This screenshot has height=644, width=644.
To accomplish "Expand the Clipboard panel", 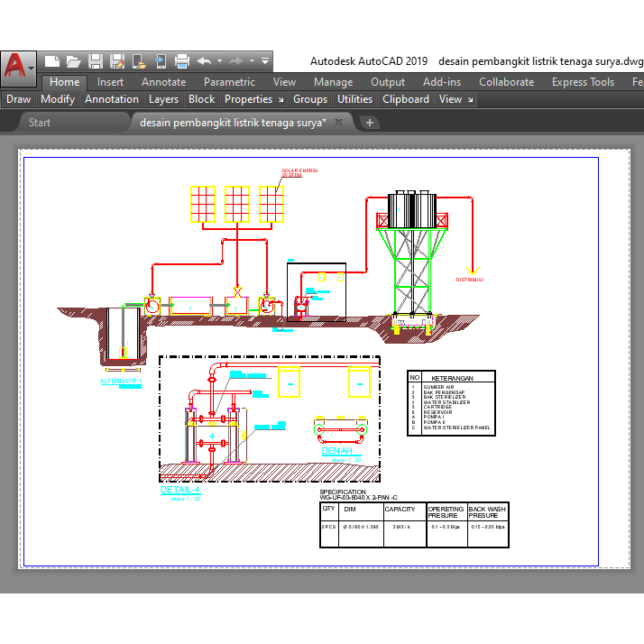I will (x=405, y=99).
